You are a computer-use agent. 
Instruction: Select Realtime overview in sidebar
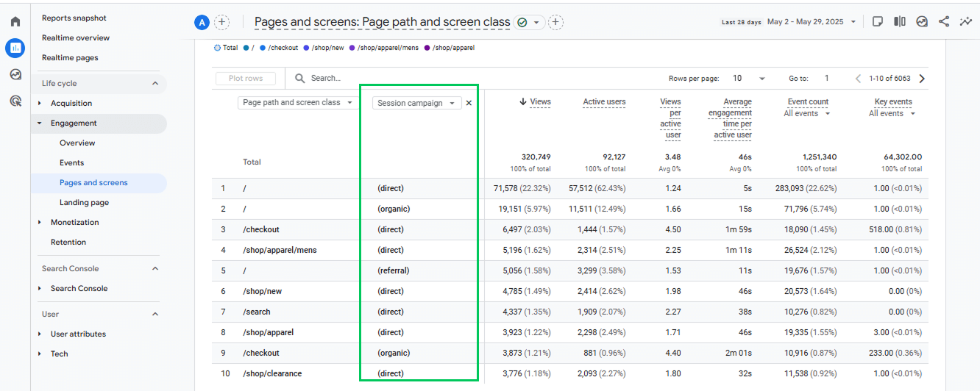click(x=76, y=38)
